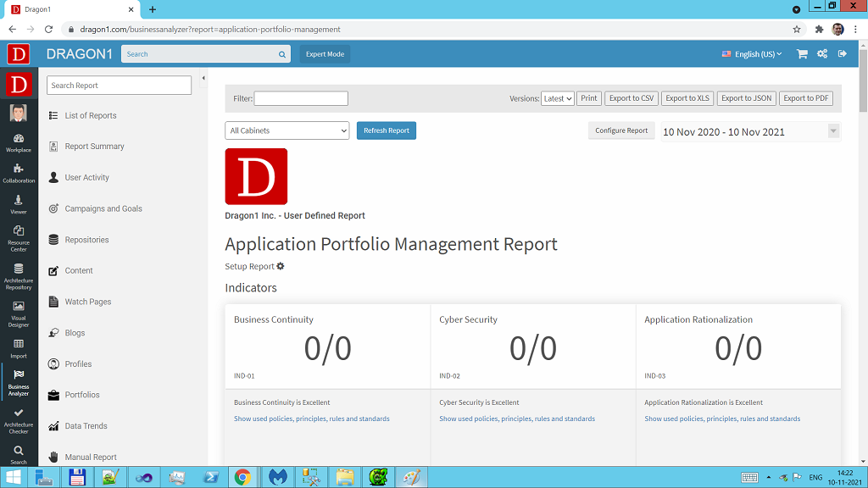The image size is (868, 488).
Task: Click the Refresh Report button
Action: click(x=386, y=130)
